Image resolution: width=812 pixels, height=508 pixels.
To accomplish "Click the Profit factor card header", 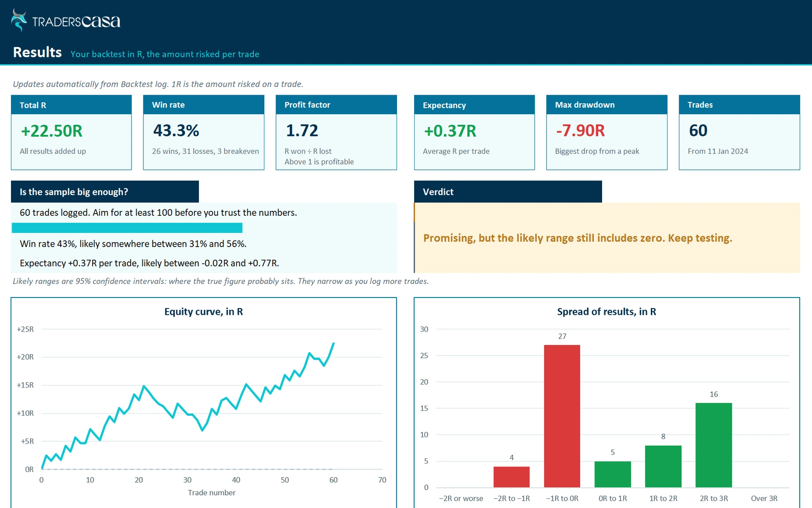I will coord(336,105).
